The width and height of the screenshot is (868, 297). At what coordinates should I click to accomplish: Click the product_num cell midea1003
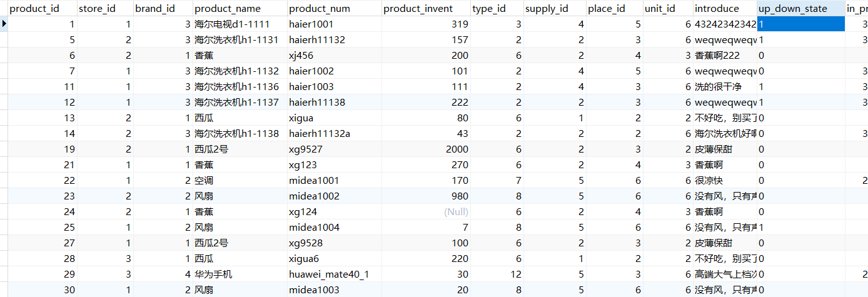[x=334, y=289]
